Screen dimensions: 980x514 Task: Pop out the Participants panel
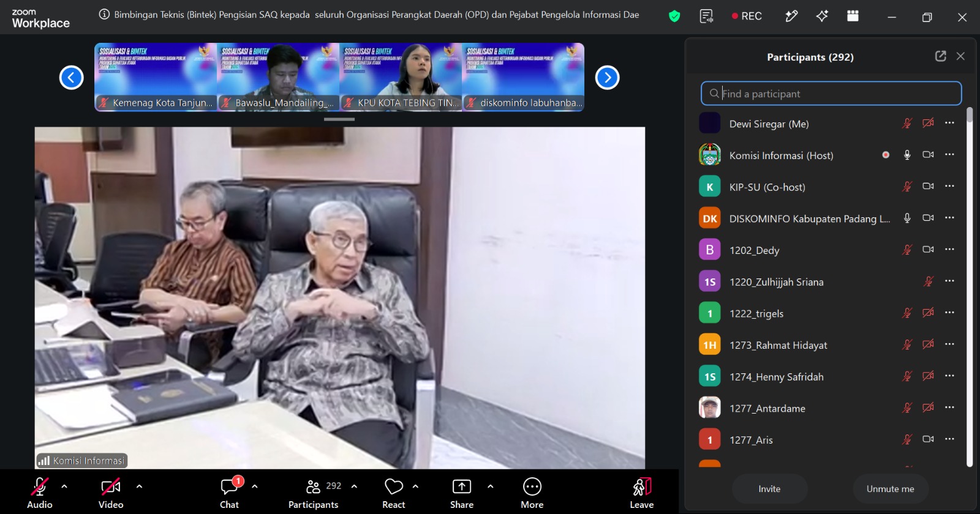point(940,56)
